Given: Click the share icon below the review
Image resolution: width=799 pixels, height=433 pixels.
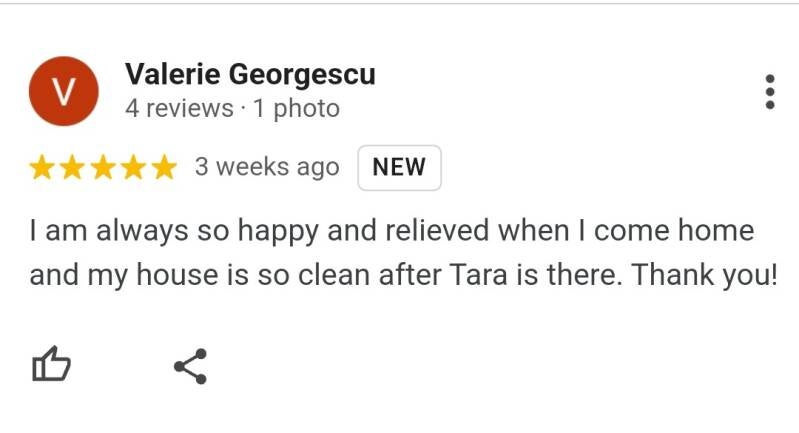Looking at the screenshot, I should click(x=190, y=366).
